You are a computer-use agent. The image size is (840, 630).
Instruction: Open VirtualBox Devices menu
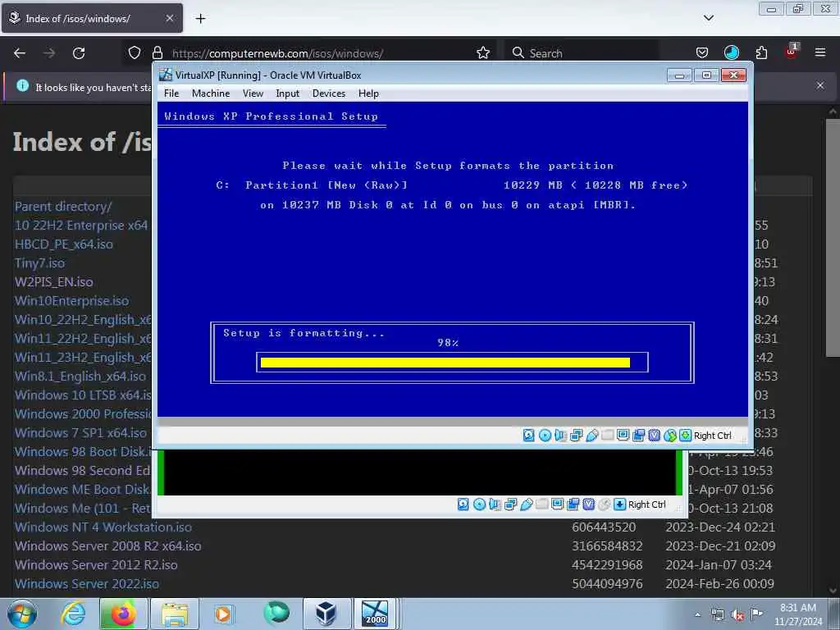point(329,94)
